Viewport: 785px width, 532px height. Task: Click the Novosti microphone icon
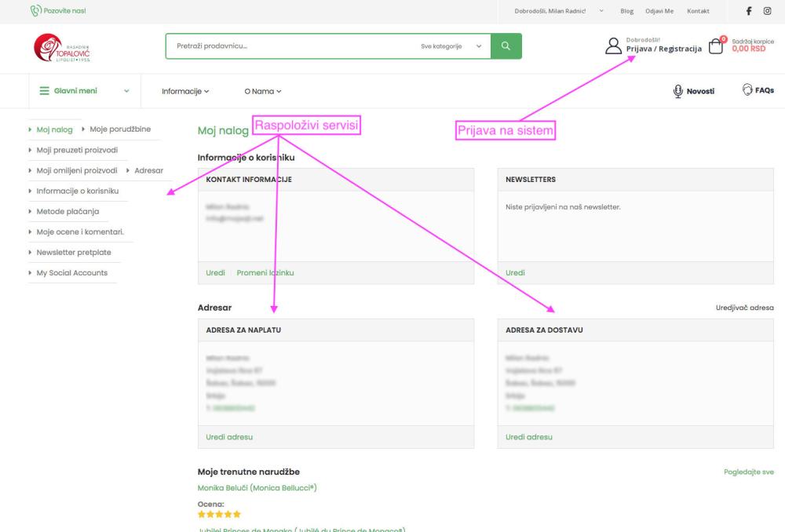[x=677, y=91]
